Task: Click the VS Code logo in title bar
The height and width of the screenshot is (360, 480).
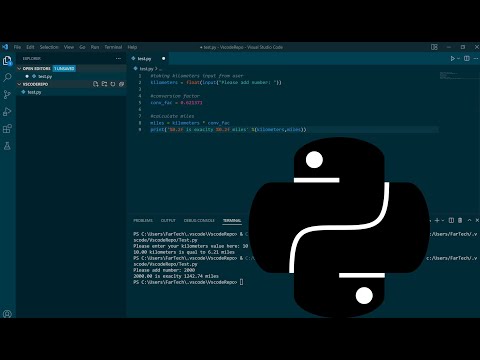Action: pos(5,47)
